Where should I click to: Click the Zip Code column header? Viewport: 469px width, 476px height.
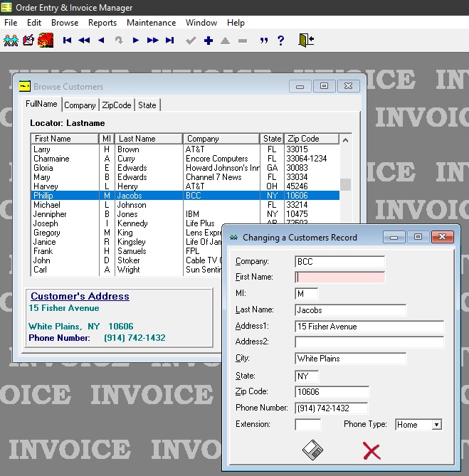click(303, 139)
